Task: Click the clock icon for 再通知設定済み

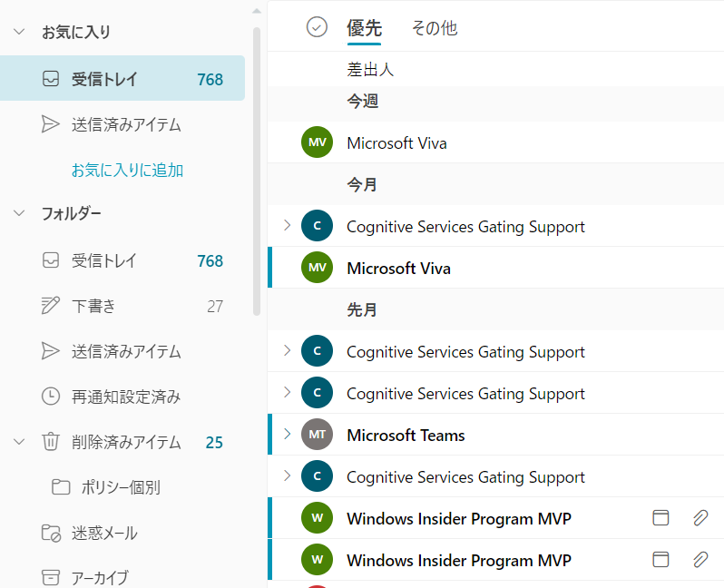Action: point(50,397)
